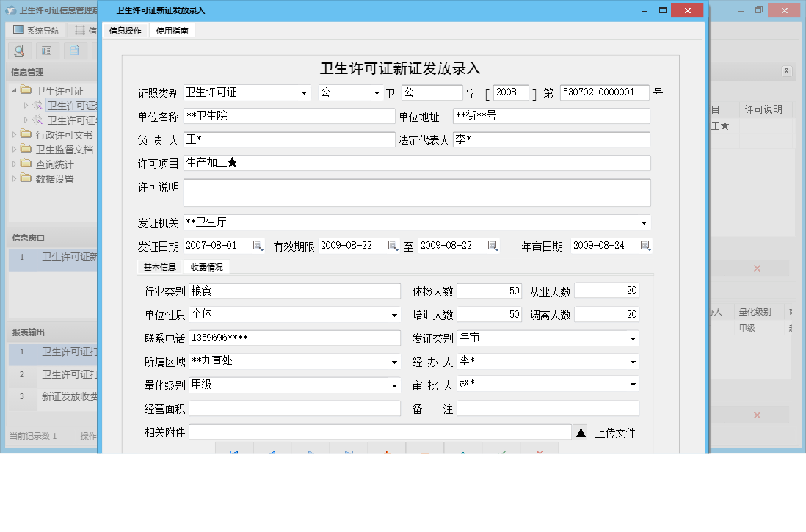Click the report icon in the left toolbar
The image size is (806, 532).
click(47, 51)
